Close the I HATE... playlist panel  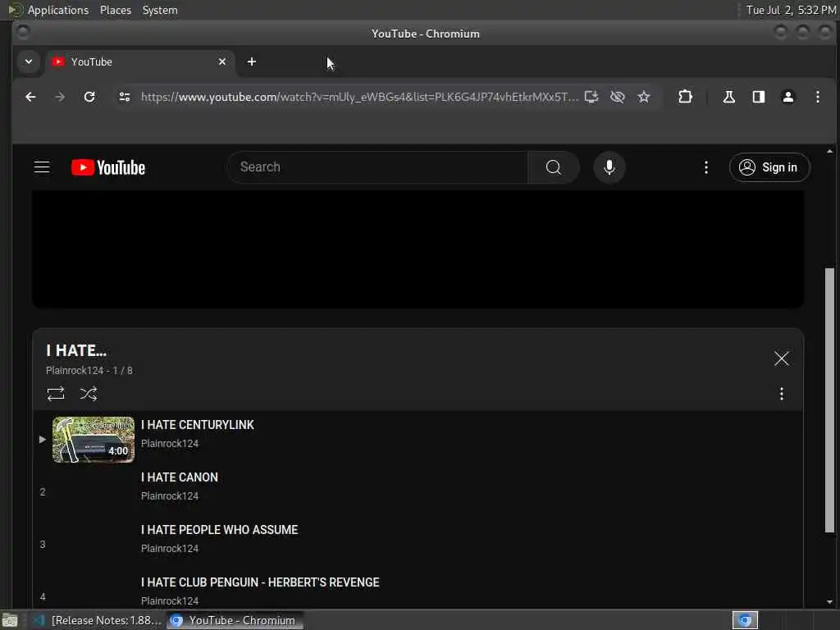(x=781, y=358)
